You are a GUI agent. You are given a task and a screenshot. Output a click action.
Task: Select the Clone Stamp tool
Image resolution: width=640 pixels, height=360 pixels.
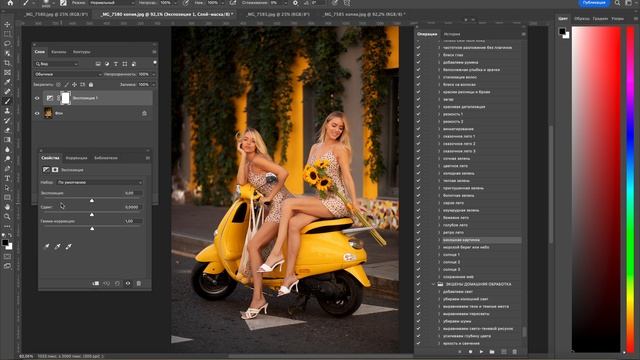pos(7,111)
